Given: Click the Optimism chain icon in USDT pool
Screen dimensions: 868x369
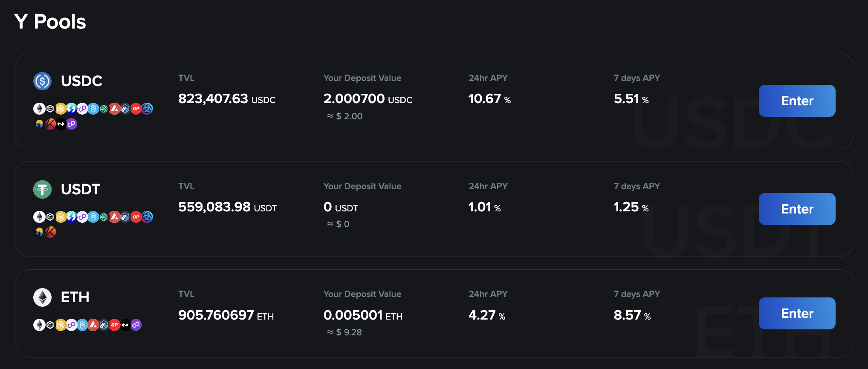Looking at the screenshot, I should click(136, 217).
